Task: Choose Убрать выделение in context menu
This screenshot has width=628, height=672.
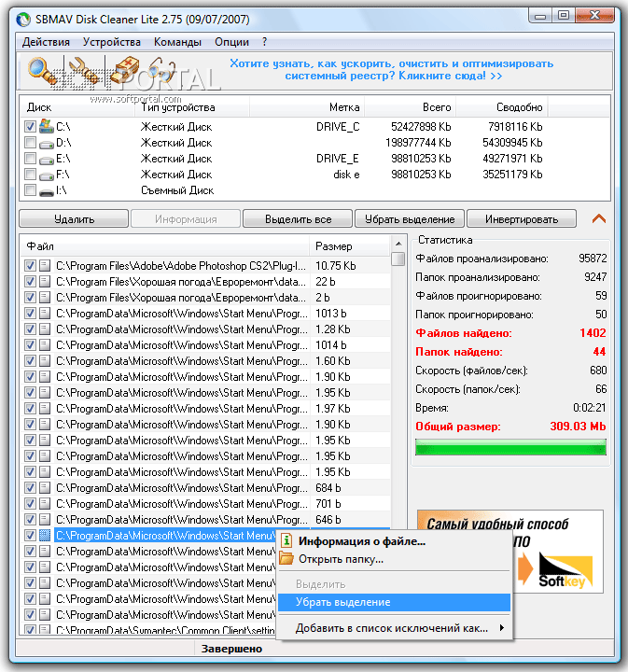Action: [343, 603]
